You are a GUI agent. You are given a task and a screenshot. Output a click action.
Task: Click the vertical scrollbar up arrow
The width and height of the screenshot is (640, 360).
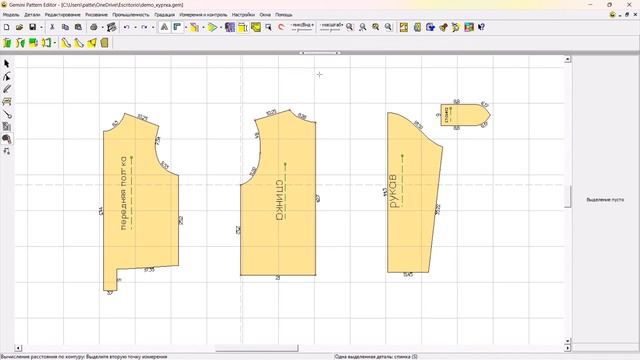[x=567, y=60]
